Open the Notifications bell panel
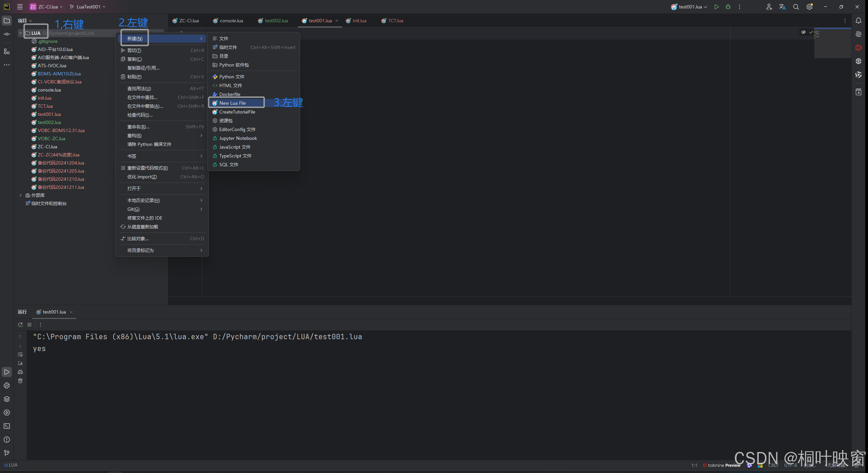The image size is (868, 473). [858, 21]
